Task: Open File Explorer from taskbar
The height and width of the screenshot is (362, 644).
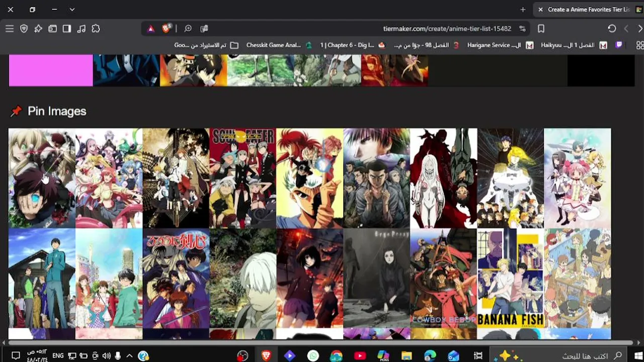Action: (407, 356)
